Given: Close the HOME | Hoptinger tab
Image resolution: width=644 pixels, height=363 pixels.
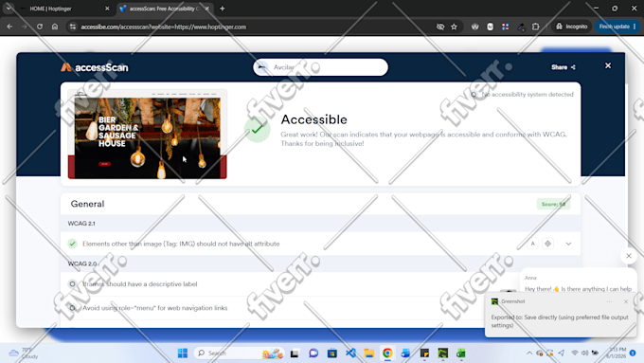Looking at the screenshot, I should point(107,9).
